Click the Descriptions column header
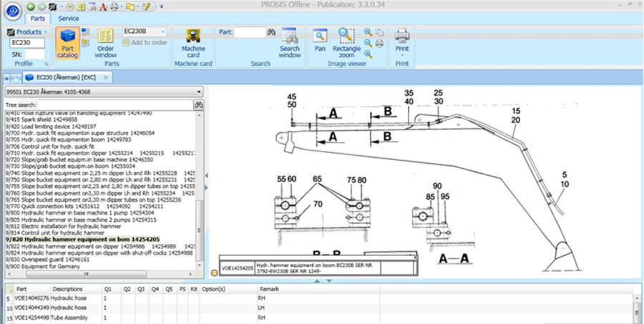The width and height of the screenshot is (644, 324). (67, 289)
